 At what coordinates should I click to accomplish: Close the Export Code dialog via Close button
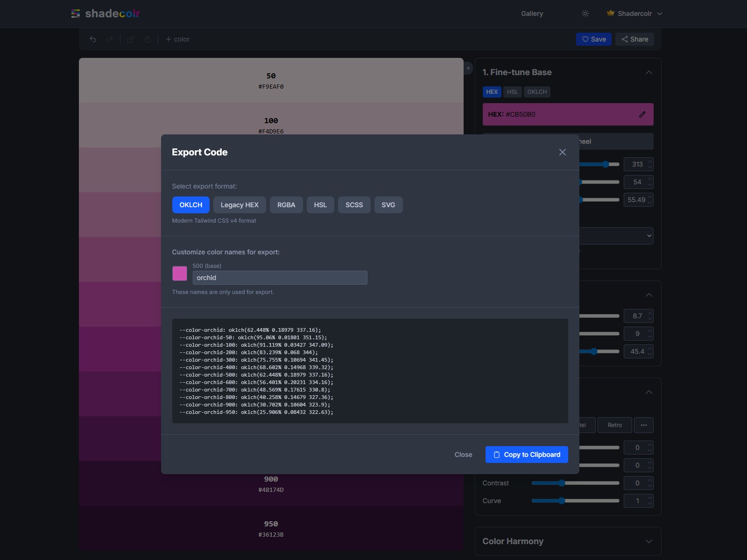point(463,454)
